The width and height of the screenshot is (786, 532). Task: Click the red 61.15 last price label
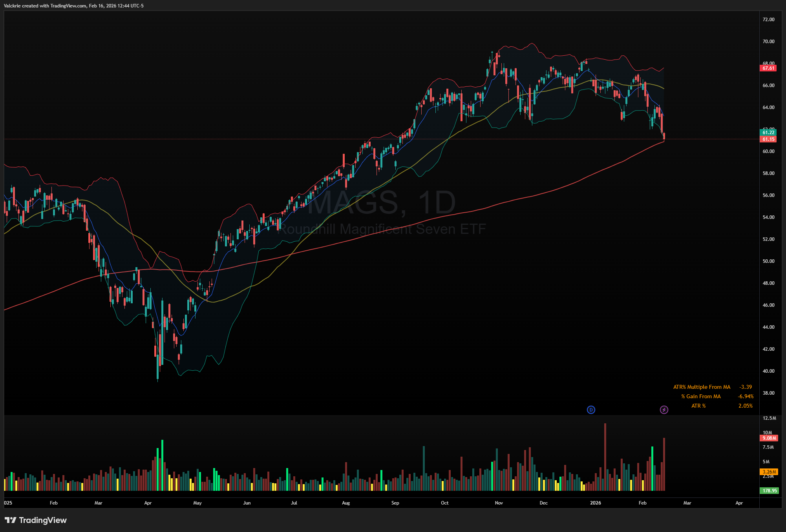click(768, 139)
